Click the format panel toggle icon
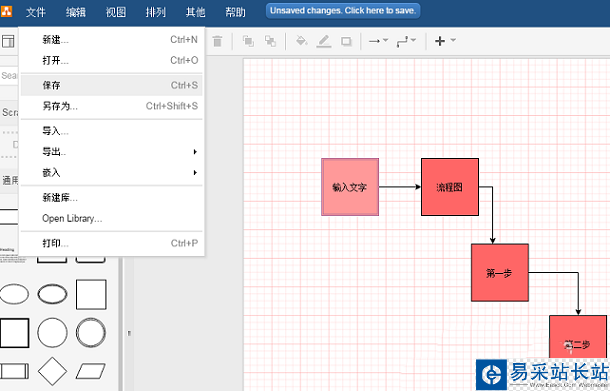The width and height of the screenshot is (610, 391). 8,41
